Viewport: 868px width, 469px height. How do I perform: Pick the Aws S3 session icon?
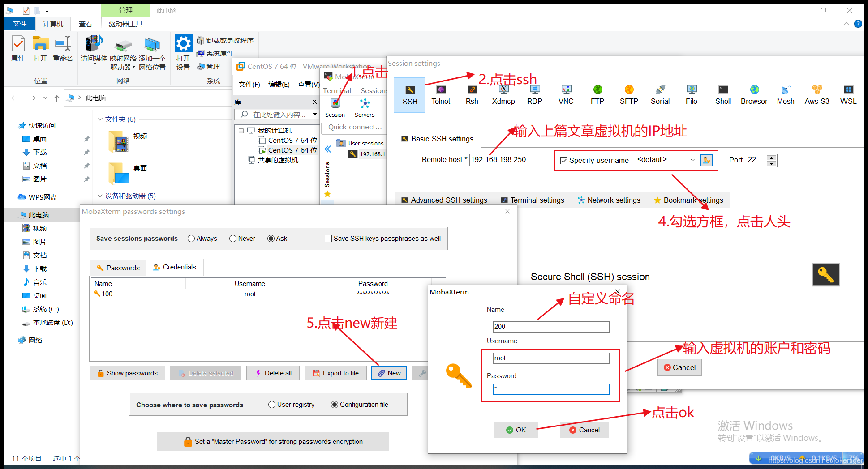point(817,95)
